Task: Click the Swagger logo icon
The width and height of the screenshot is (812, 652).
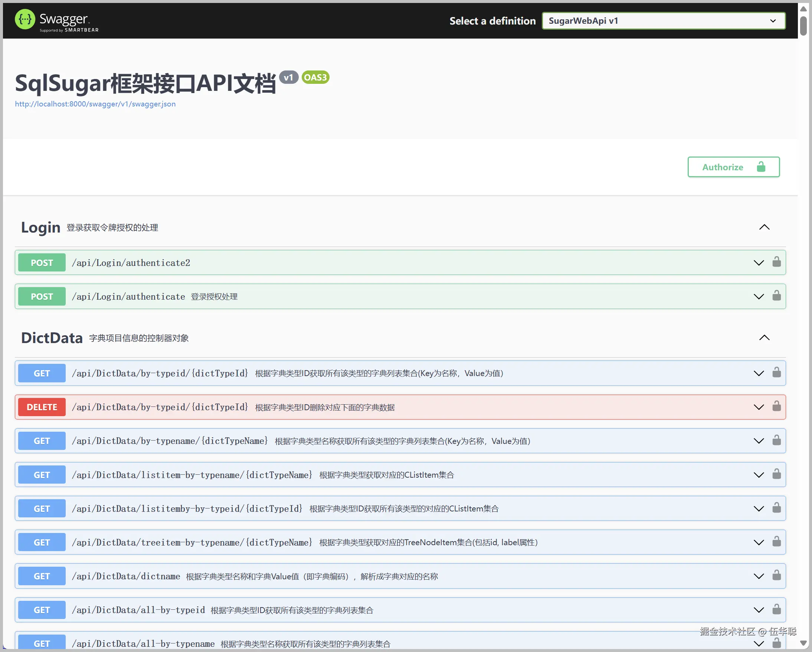Action: [x=25, y=19]
